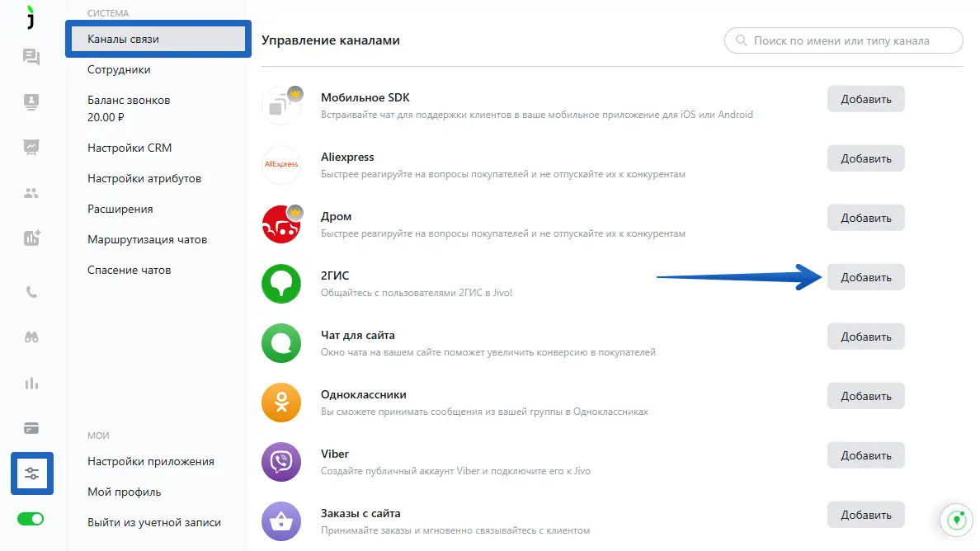Open Спасение чатов menu item
The height and width of the screenshot is (551, 980).
click(x=129, y=270)
